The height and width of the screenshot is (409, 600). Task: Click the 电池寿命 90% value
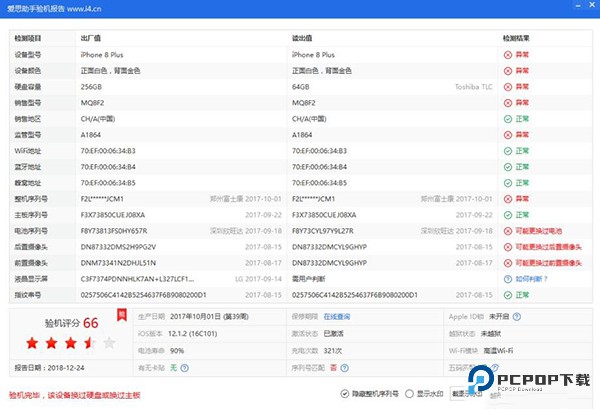coord(177,351)
